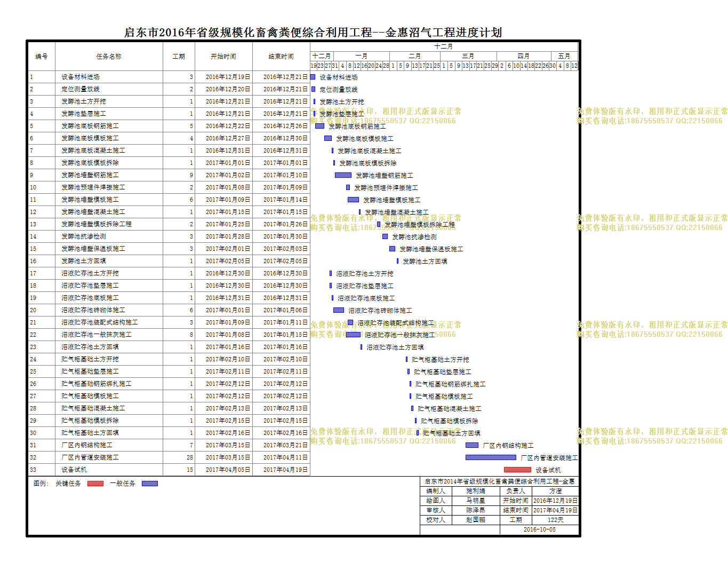Click 发酵池土方开挖 in the task name column
This screenshot has width=728, height=562.
[84, 101]
